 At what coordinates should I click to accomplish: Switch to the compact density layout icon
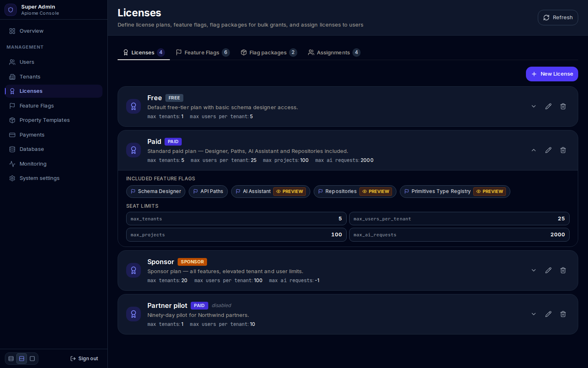click(11, 359)
